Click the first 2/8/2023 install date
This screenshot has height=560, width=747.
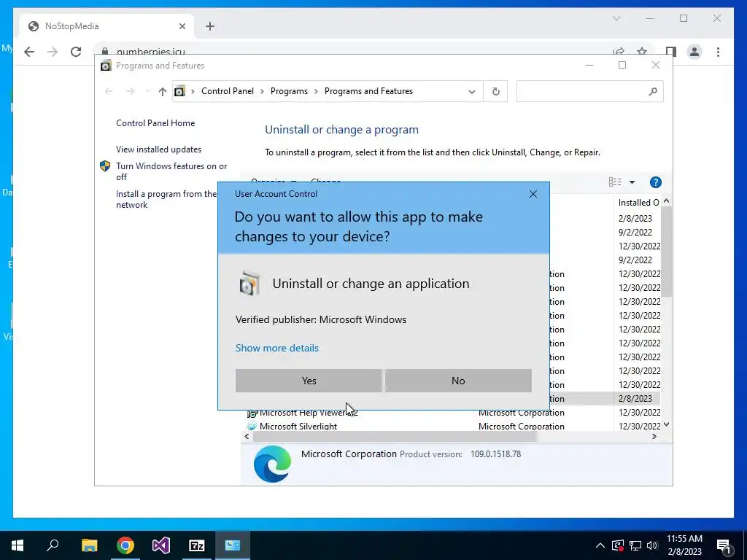pos(635,219)
